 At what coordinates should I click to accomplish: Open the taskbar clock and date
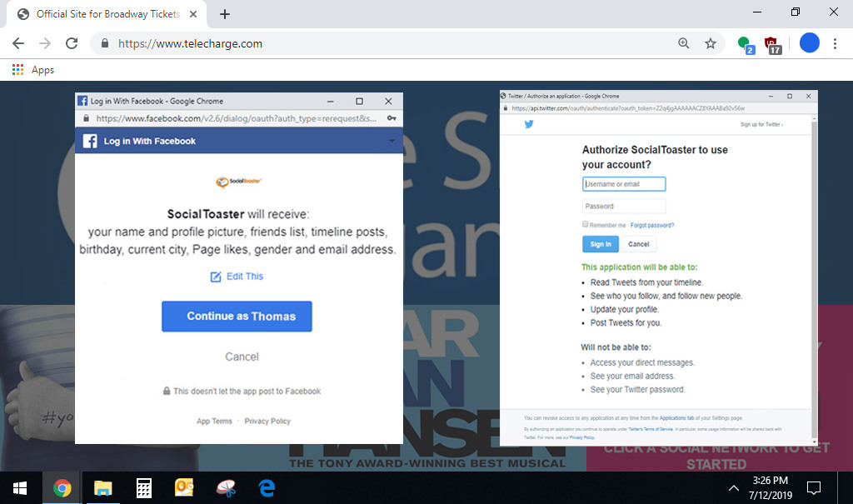[771, 487]
